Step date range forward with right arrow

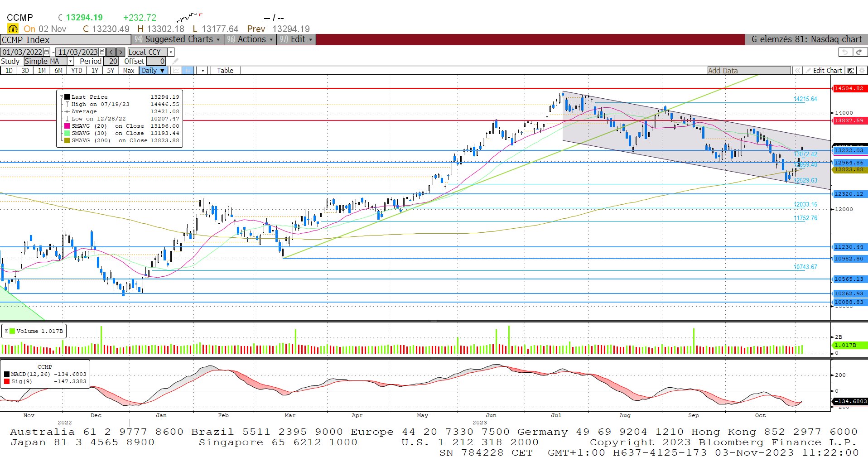point(120,52)
